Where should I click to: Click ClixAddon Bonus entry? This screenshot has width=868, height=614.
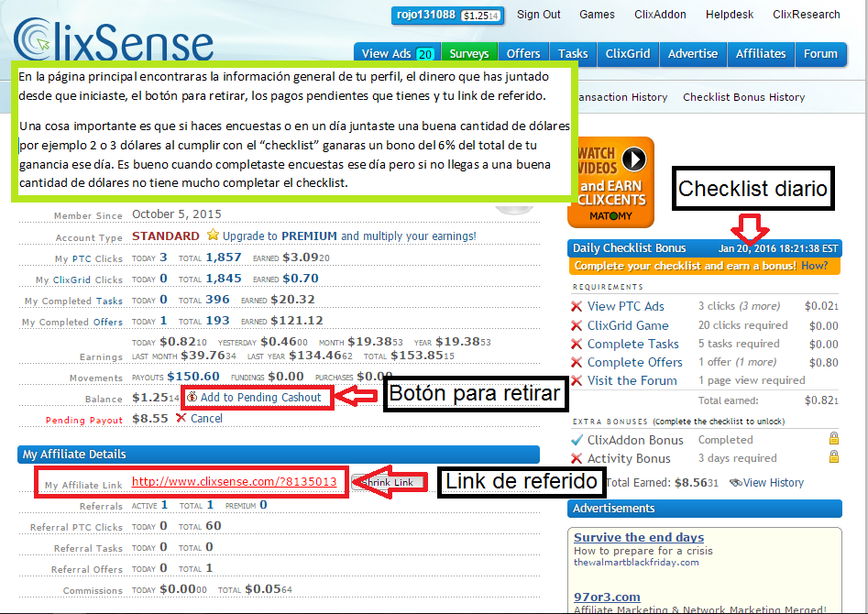[x=635, y=440]
